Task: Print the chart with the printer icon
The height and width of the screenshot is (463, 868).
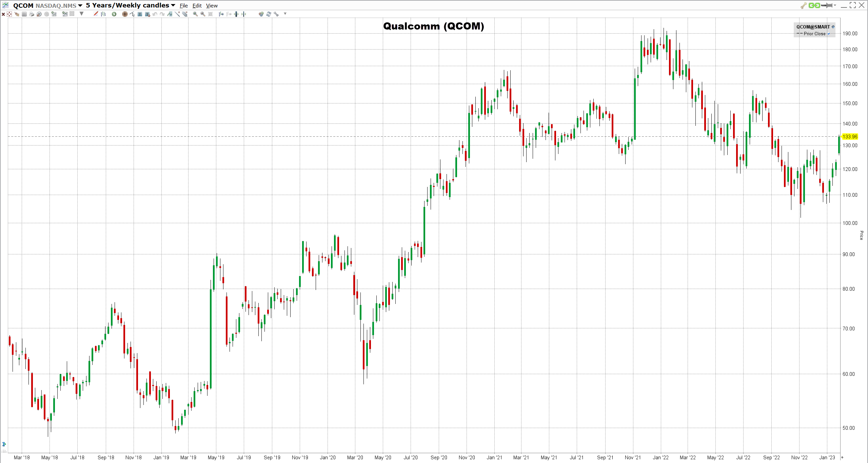Action: coord(32,14)
